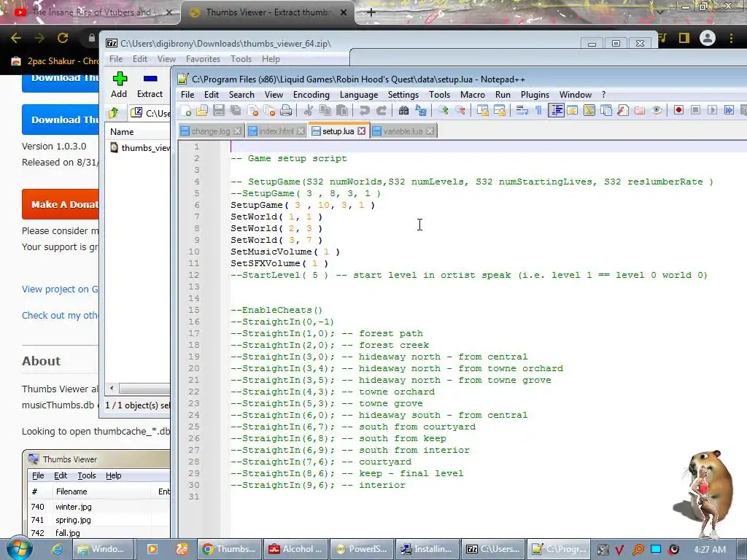The width and height of the screenshot is (747, 560).
Task: Toggle Show All Characters pilcrow icon
Action: tap(538, 111)
